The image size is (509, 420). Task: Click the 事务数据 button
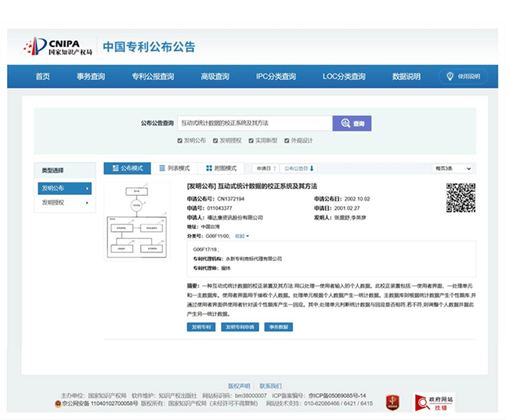(x=279, y=327)
